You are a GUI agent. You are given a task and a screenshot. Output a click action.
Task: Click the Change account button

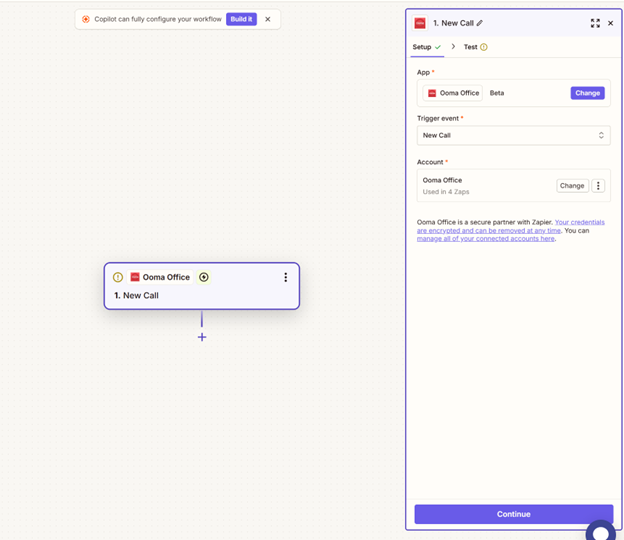click(572, 186)
